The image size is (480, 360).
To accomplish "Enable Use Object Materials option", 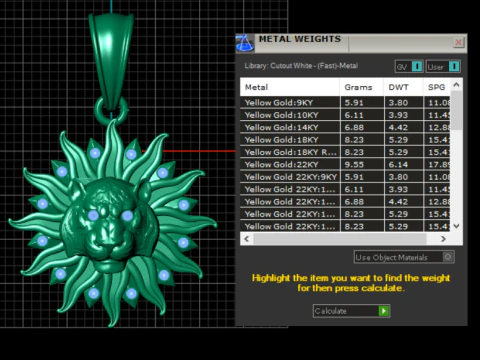I will [404, 257].
